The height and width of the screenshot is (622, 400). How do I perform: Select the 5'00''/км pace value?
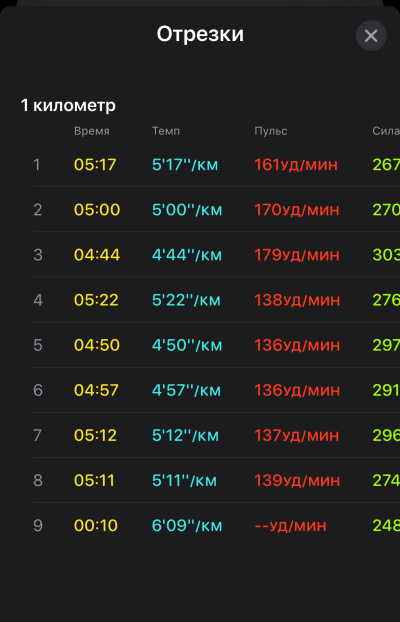pos(187,209)
